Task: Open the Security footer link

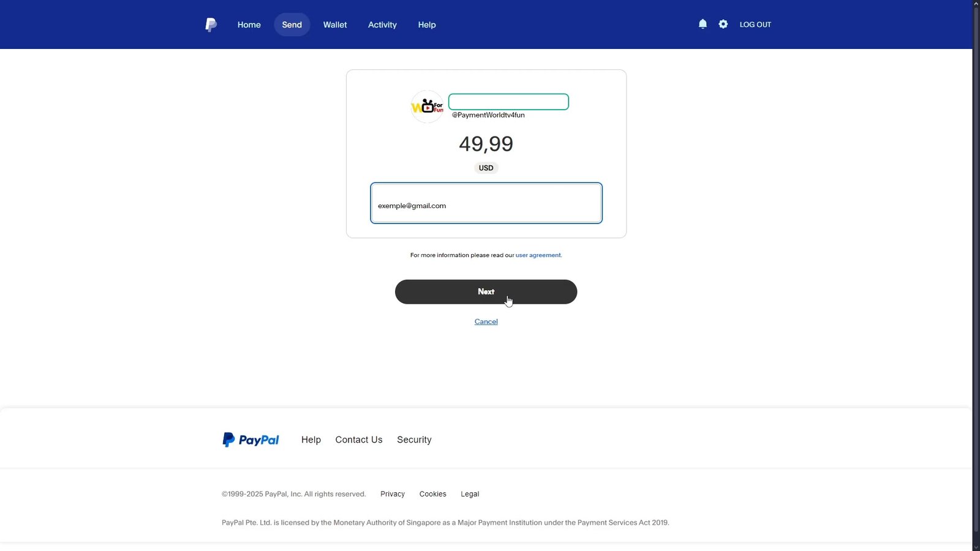Action: [414, 440]
